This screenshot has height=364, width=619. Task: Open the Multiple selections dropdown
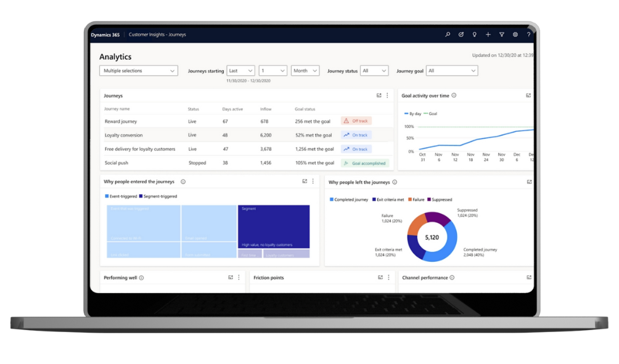tap(139, 71)
